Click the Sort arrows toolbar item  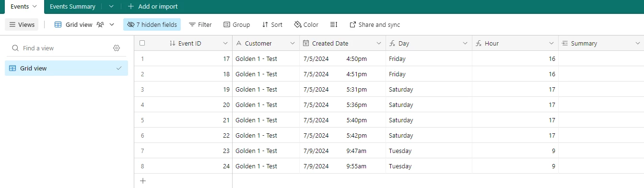[x=272, y=24]
